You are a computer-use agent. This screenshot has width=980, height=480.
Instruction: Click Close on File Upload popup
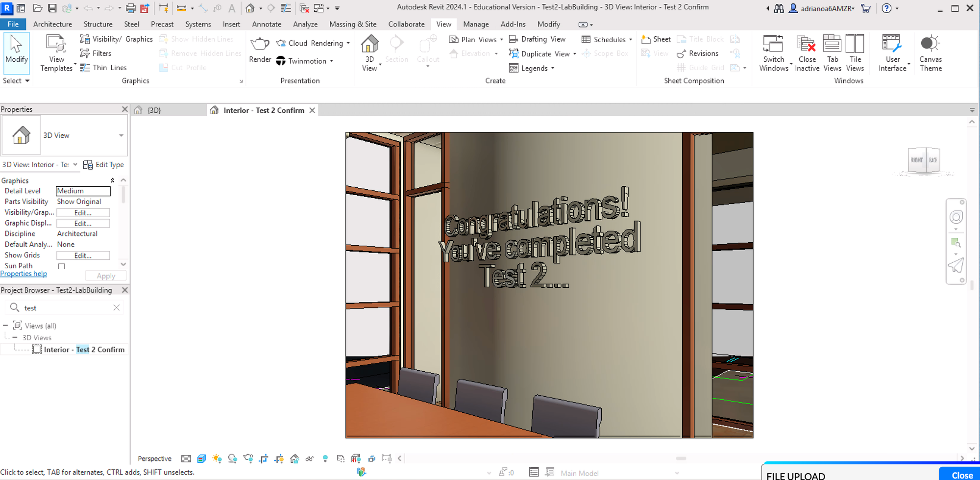click(961, 475)
